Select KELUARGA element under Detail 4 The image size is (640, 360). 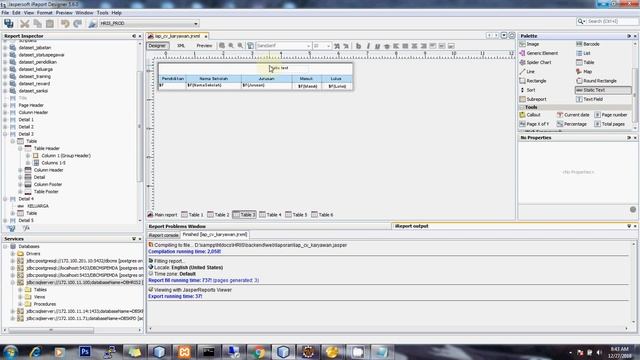click(38, 206)
